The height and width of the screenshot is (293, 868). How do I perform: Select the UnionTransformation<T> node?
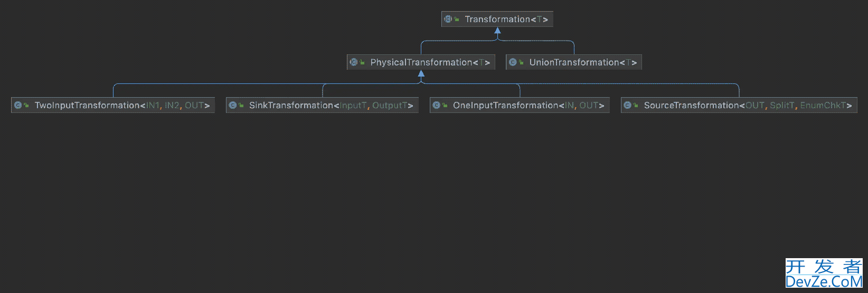574,62
